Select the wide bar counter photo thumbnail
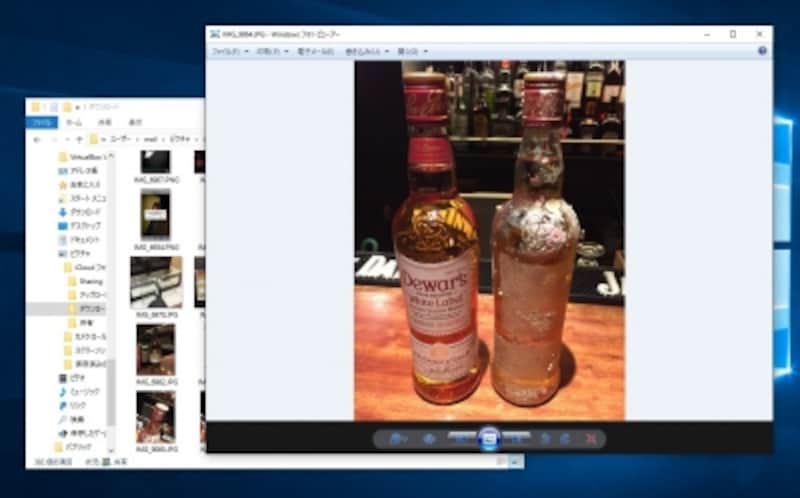Screen dimensions: 800x498 coord(156,283)
